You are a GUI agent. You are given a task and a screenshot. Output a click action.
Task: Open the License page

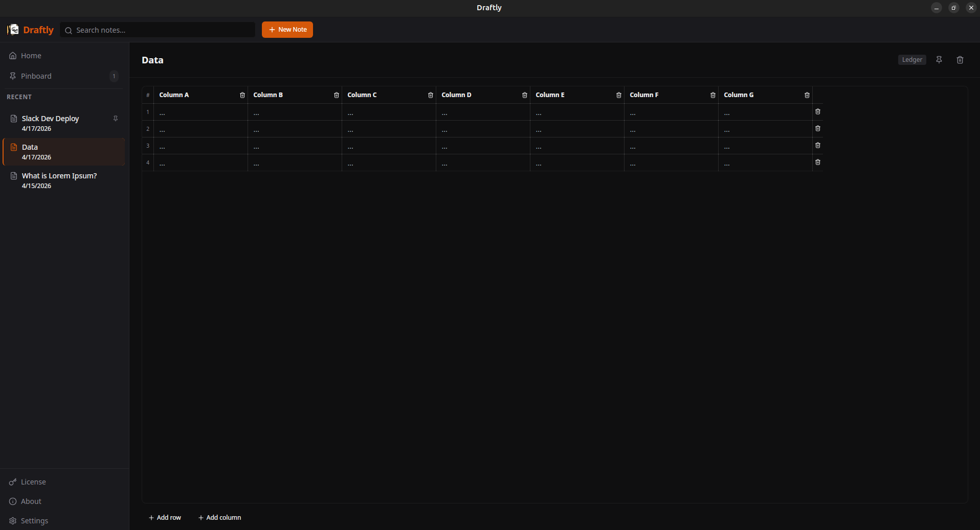[64, 482]
